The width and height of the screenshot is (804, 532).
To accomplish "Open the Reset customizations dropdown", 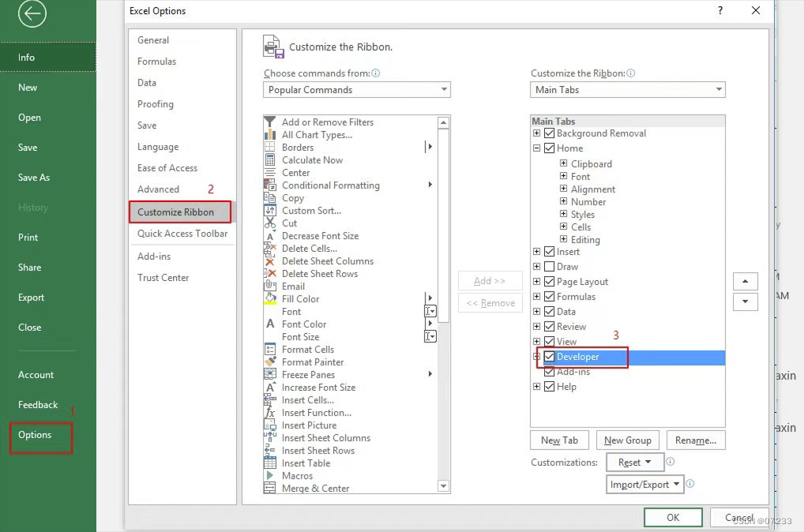I will pyautogui.click(x=635, y=463).
